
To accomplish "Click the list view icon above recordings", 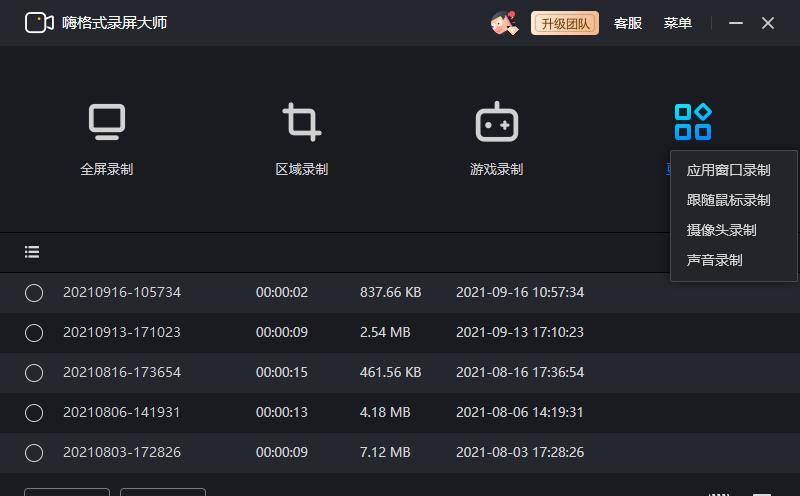I will [32, 252].
